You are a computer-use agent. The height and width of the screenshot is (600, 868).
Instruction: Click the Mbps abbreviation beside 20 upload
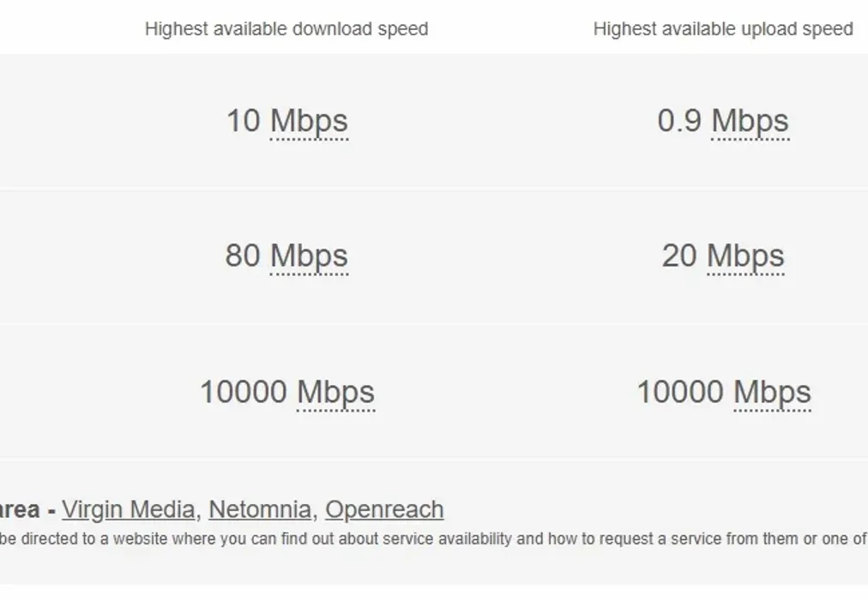[x=745, y=255]
